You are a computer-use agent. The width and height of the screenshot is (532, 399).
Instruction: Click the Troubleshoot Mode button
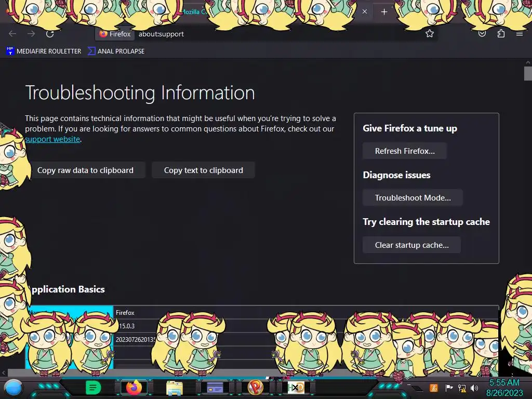tap(413, 198)
